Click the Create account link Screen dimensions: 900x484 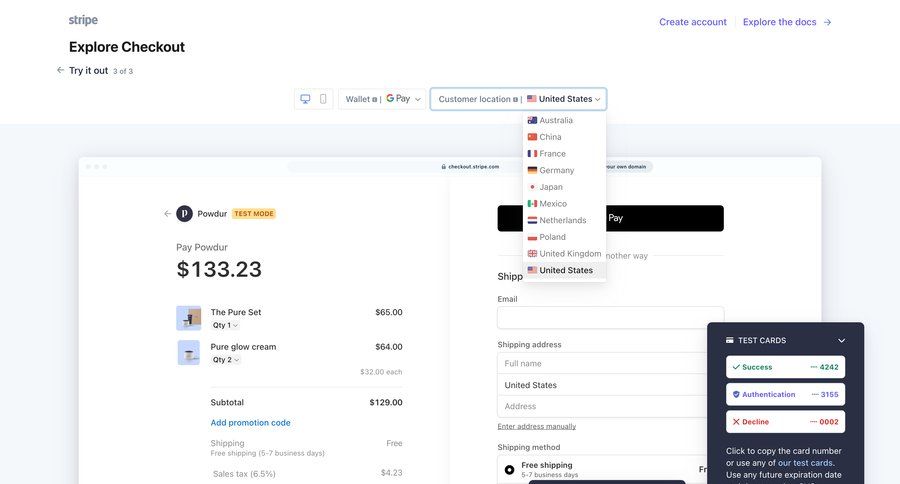[x=693, y=22]
